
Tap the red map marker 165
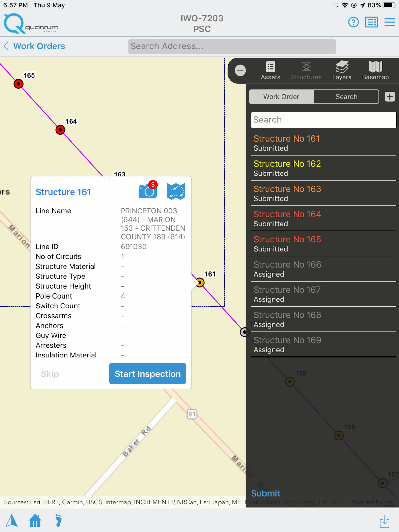(x=19, y=84)
